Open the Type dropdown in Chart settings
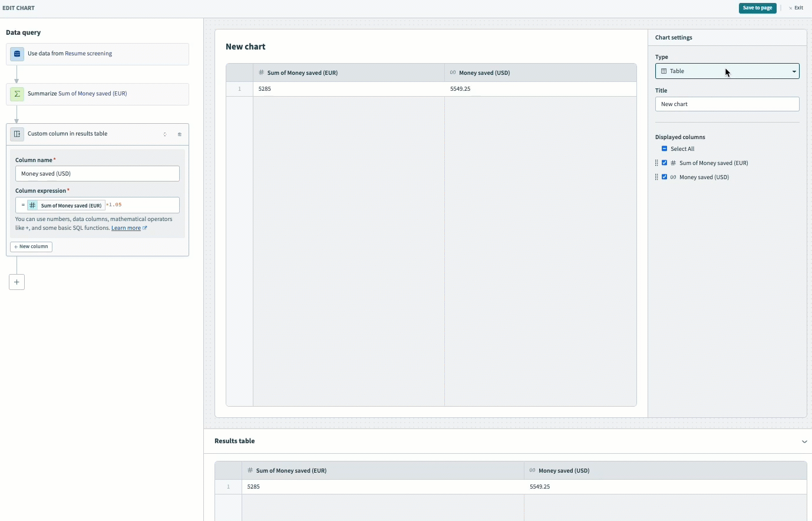 794,71
